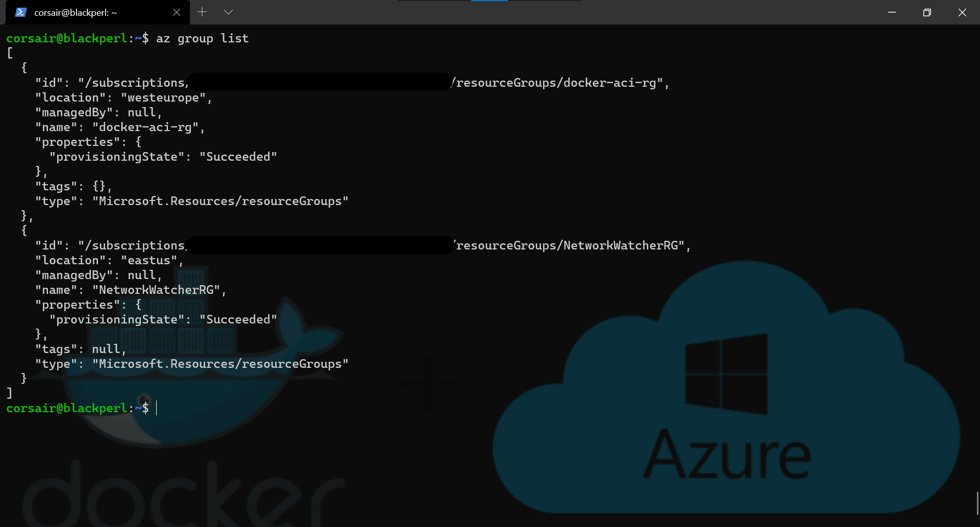This screenshot has height=527, width=980.
Task: Click the "name": "NetworkWatcherRG" line
Action: pyautogui.click(x=130, y=290)
